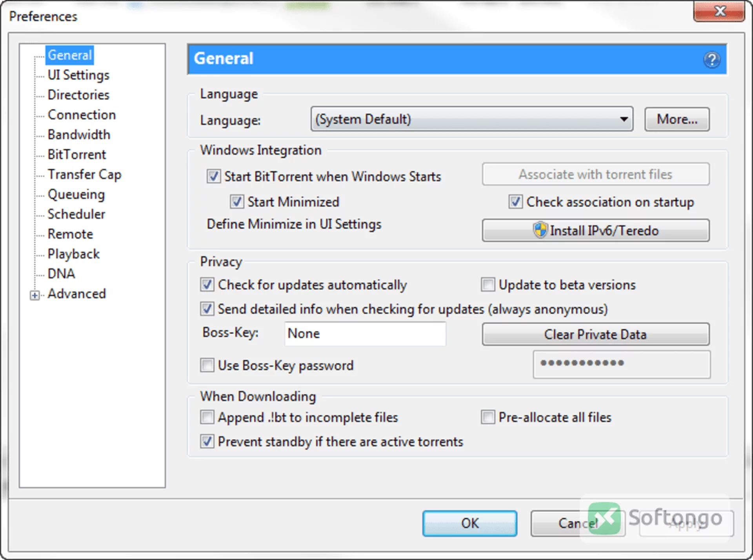Select Advanced category label
The height and width of the screenshot is (560, 753).
click(x=77, y=294)
